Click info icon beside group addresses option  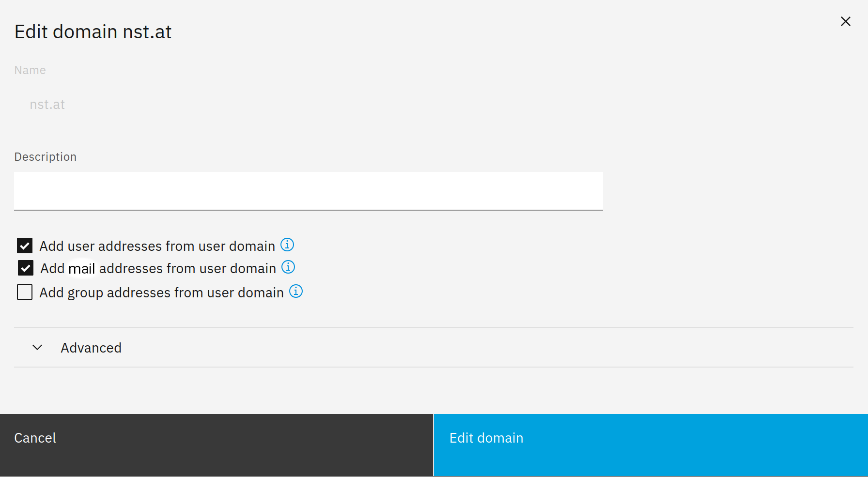pos(296,292)
